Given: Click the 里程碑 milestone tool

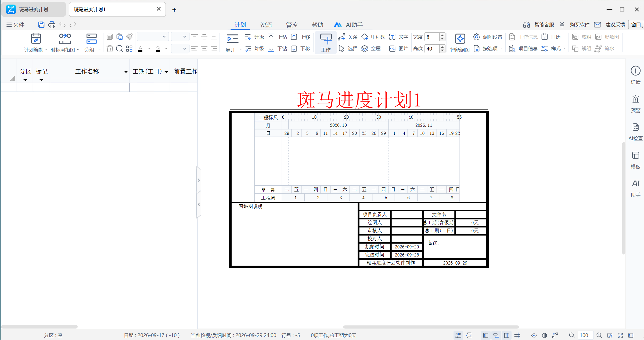Looking at the screenshot, I should [x=373, y=37].
